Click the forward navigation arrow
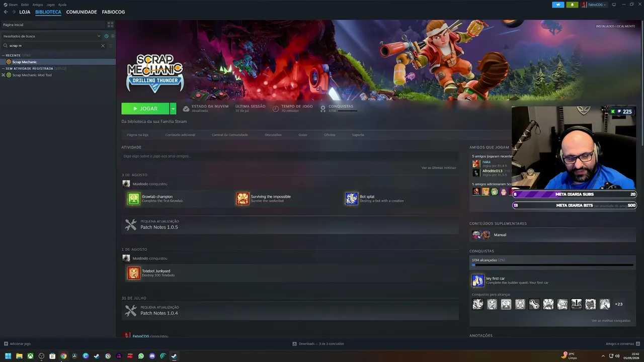The width and height of the screenshot is (644, 362). [14, 12]
